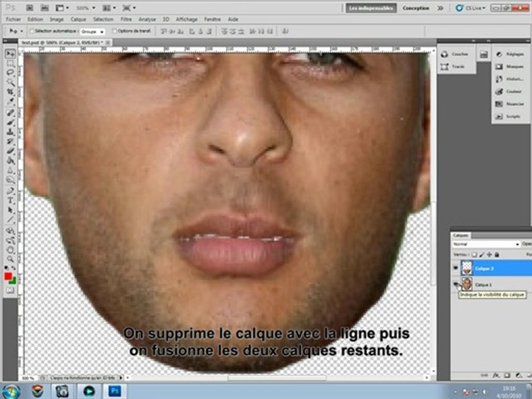
Task: Select the Move tool
Action: coord(10,54)
